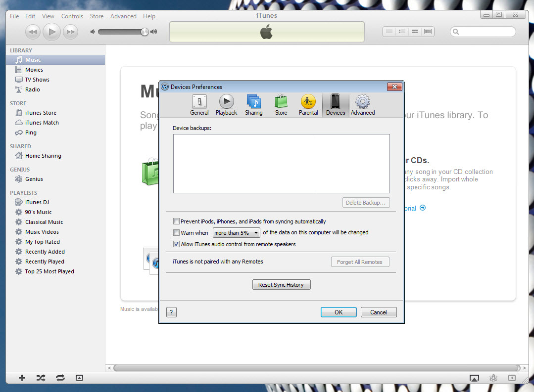Open the Store preferences tab
The width and height of the screenshot is (534, 392).
point(281,105)
